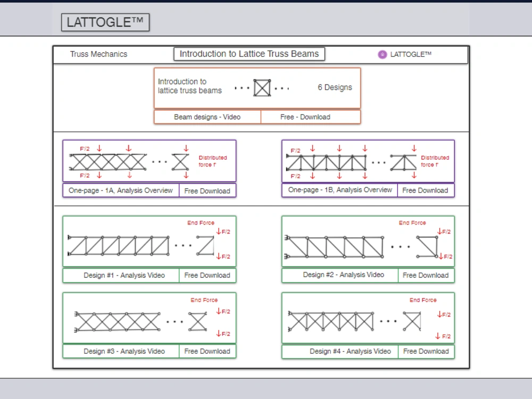Click the End Force label in Design #4 card
The width and height of the screenshot is (532, 399).
pyautogui.click(x=423, y=300)
